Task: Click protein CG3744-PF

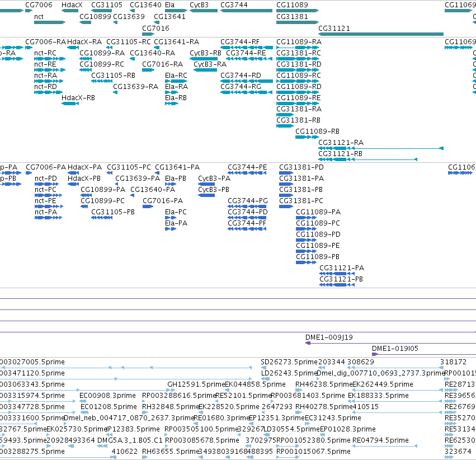Action: pos(247,229)
